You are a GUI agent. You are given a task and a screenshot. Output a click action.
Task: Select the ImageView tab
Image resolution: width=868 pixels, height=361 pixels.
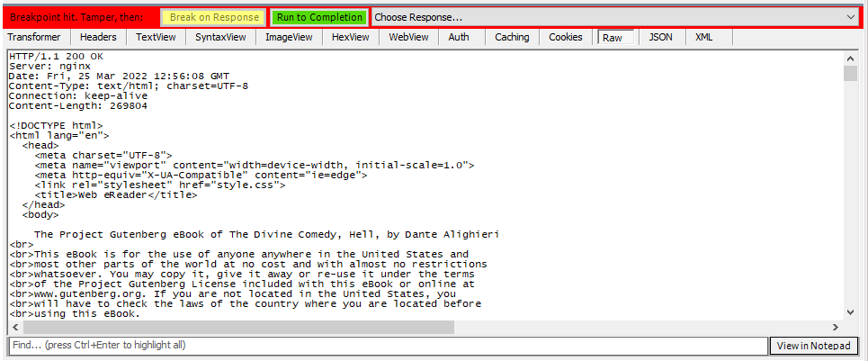pyautogui.click(x=289, y=37)
